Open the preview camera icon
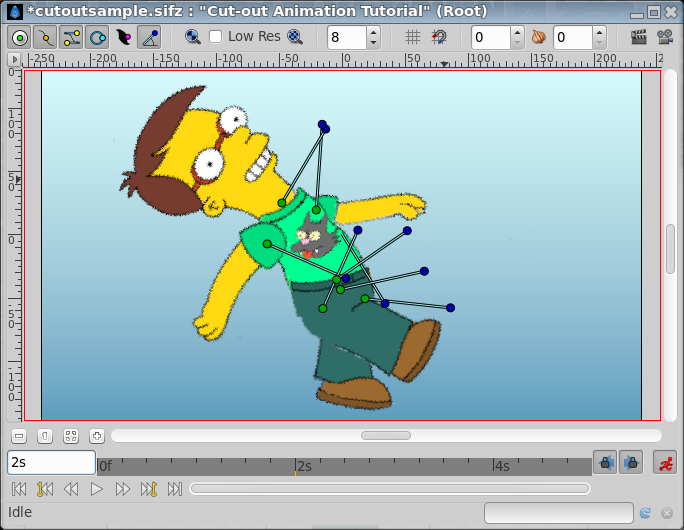The width and height of the screenshot is (684, 530). (664, 37)
